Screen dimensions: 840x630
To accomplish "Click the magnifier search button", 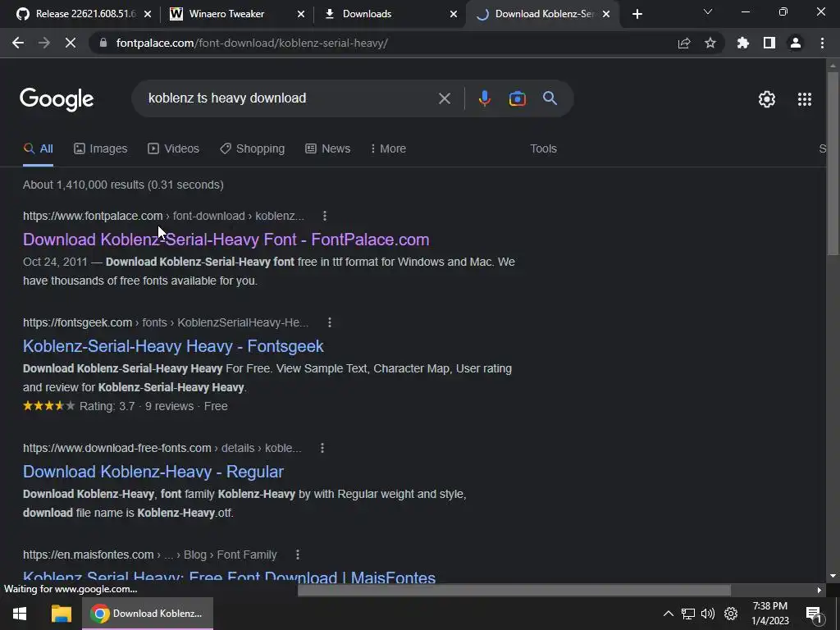I will tap(550, 98).
